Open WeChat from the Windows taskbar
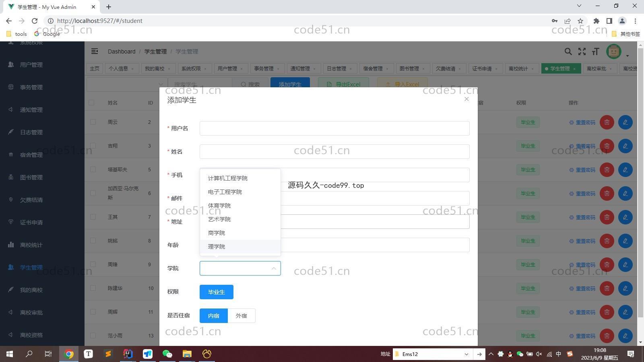 tap(167, 354)
